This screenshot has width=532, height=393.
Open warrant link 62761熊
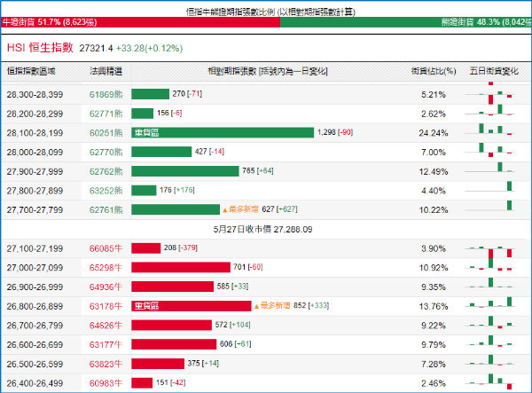pyautogui.click(x=106, y=209)
